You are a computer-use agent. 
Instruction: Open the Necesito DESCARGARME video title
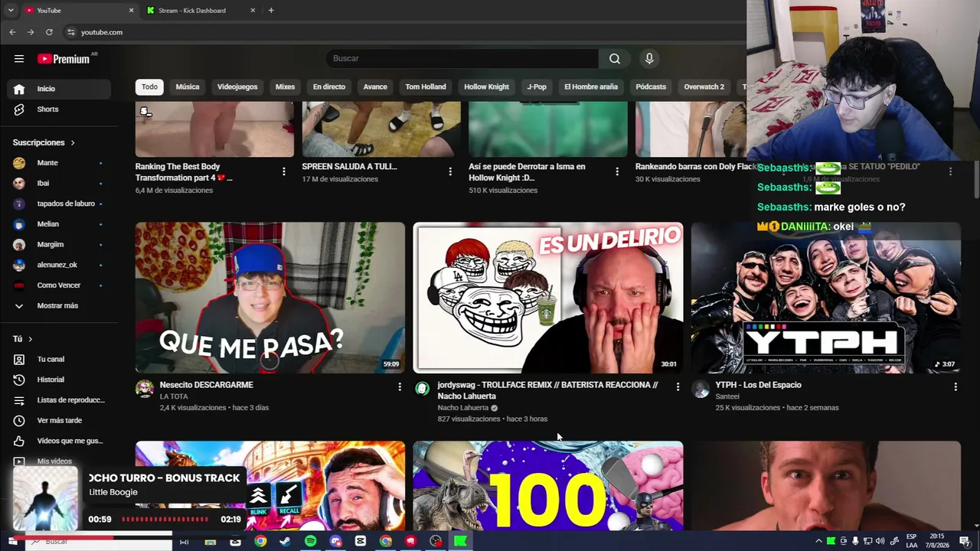click(x=207, y=385)
